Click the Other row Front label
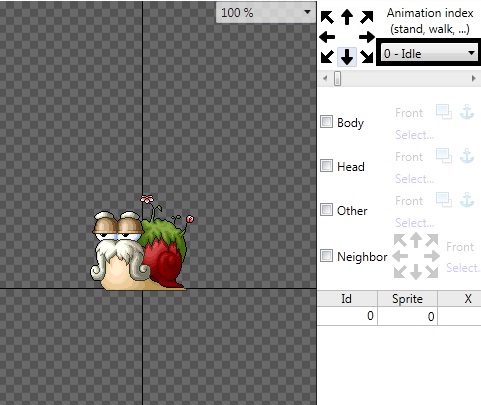 tap(409, 201)
